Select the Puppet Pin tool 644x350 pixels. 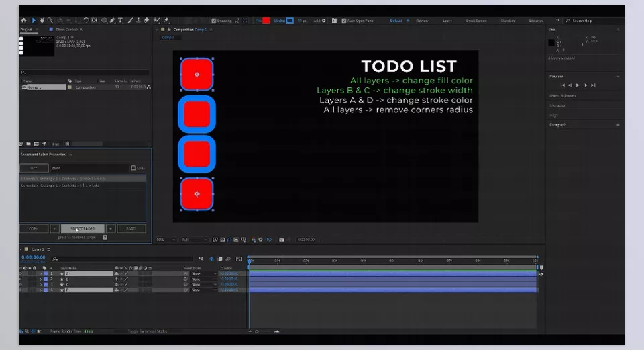tap(166, 21)
